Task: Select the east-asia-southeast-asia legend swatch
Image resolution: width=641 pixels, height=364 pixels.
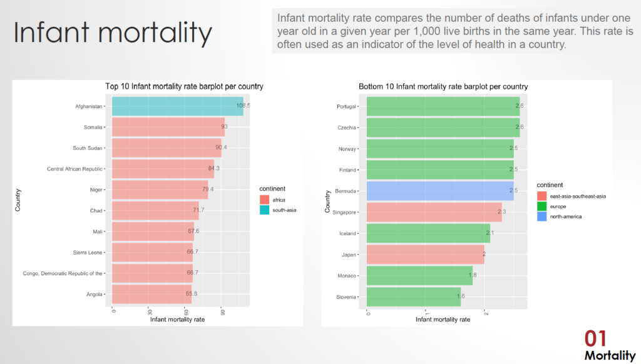Action: [541, 196]
